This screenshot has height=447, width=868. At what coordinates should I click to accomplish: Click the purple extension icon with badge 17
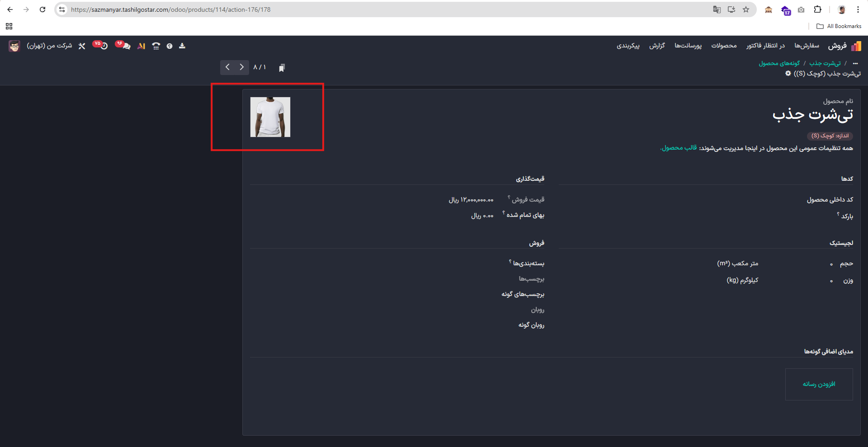click(786, 10)
